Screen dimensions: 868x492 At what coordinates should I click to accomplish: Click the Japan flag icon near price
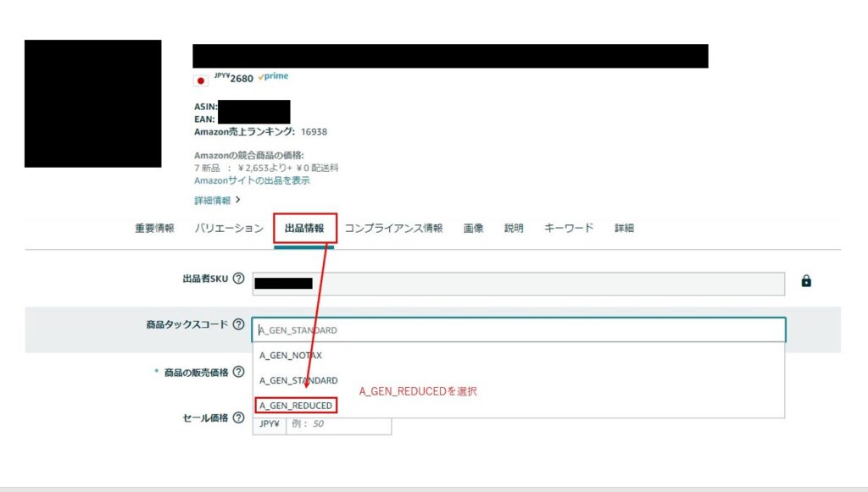[x=201, y=81]
